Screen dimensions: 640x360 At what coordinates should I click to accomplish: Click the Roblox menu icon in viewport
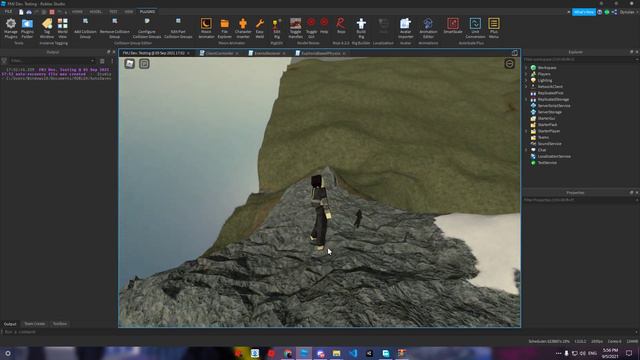(x=129, y=64)
